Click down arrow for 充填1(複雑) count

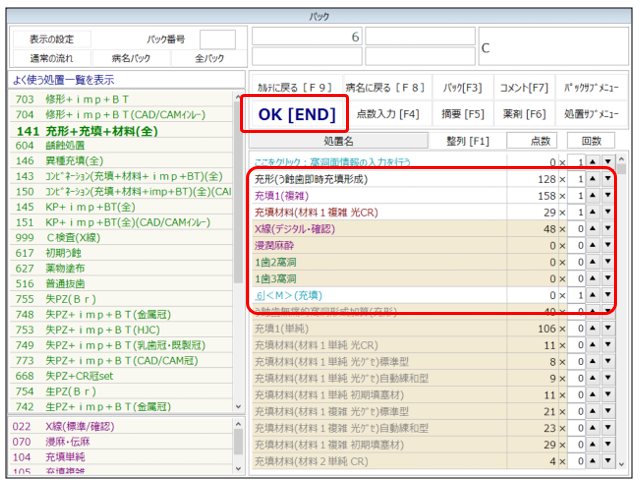608,196
